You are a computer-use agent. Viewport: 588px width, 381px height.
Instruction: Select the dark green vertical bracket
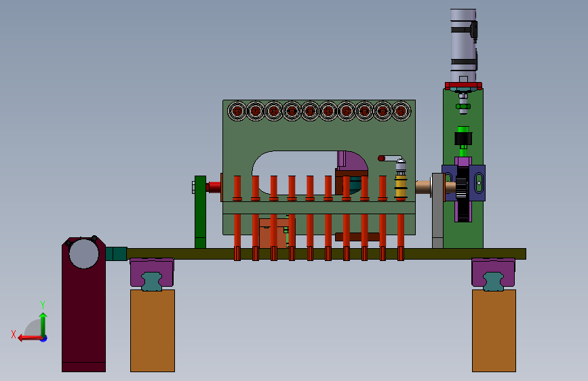click(200, 212)
